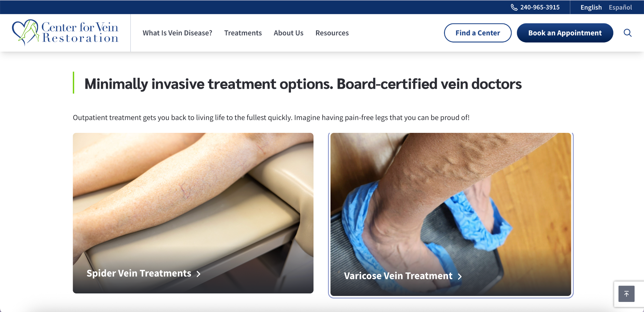
Task: Click the chevron next to Varicose Vein Treatment
Action: (460, 276)
